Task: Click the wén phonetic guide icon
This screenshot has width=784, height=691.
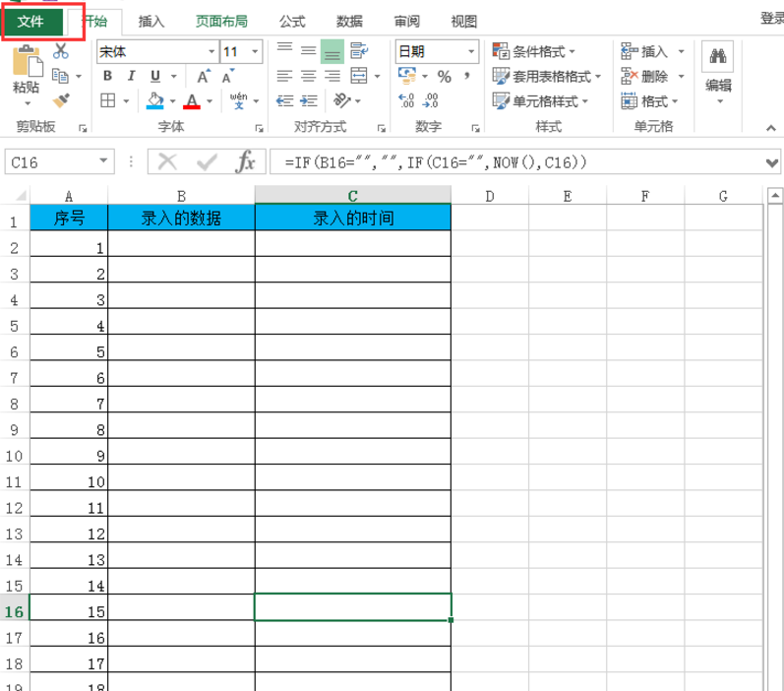Action: (x=238, y=100)
